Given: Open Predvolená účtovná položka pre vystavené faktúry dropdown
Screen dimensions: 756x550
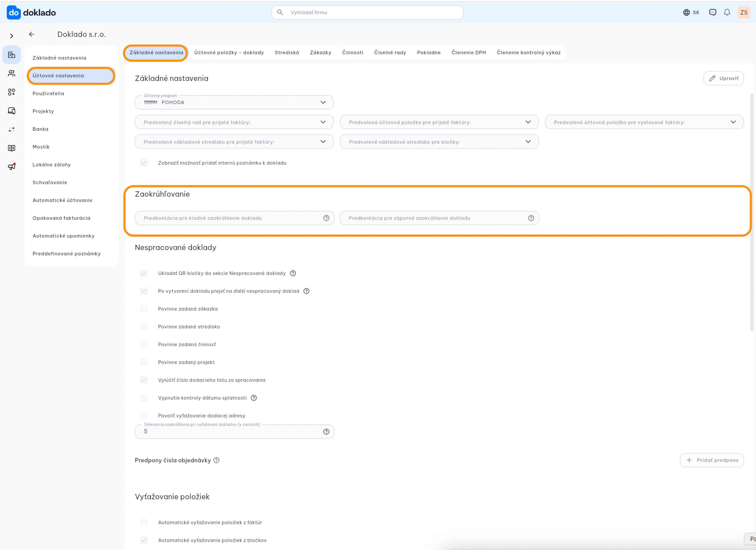Looking at the screenshot, I should (x=644, y=122).
